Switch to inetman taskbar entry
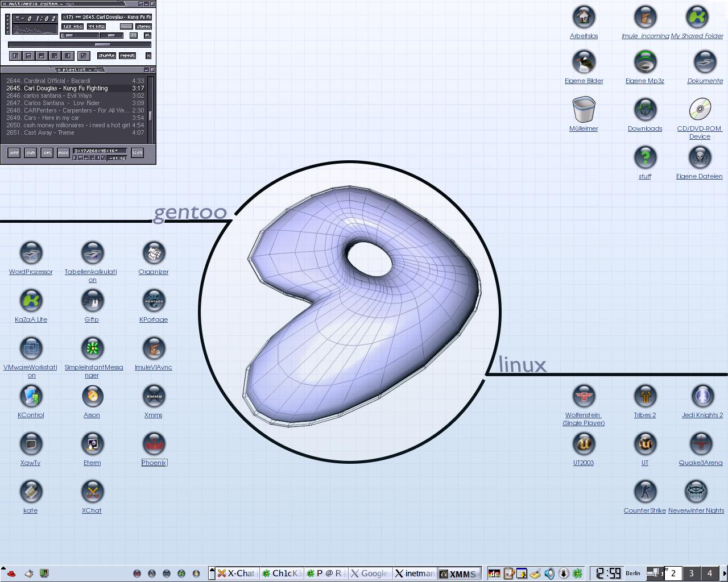728x582 pixels. (x=415, y=573)
